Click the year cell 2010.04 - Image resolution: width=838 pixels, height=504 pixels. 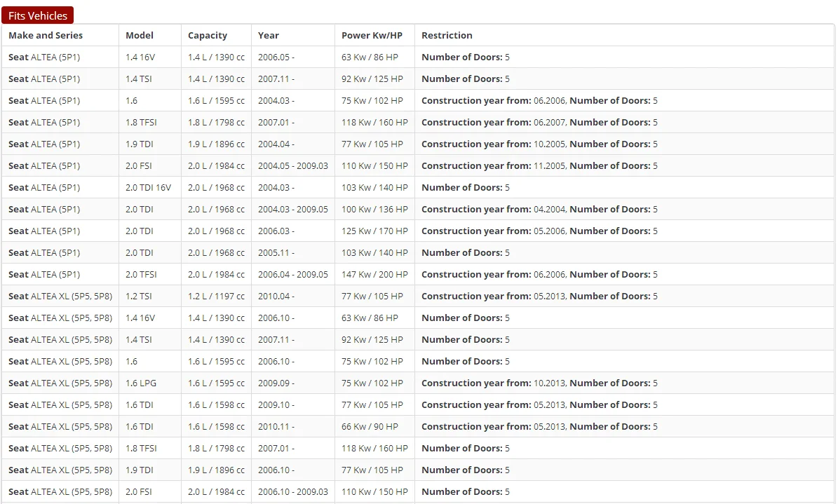pyautogui.click(x=276, y=296)
